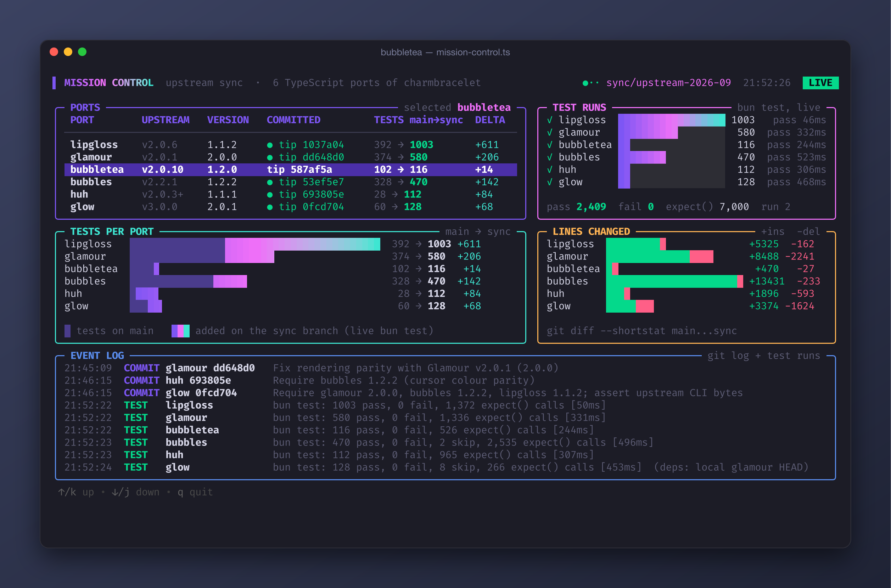Click the bubbletea checkmark in TEST RUNS

(550, 145)
